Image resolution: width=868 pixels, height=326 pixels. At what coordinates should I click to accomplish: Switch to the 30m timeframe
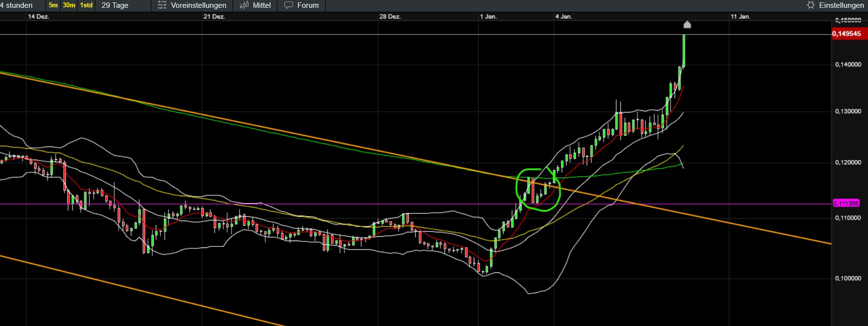(x=69, y=5)
